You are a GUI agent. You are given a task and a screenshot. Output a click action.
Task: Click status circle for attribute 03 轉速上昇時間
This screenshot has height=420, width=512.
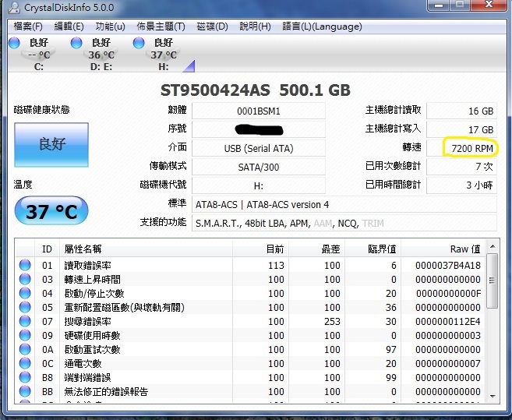tap(25, 279)
